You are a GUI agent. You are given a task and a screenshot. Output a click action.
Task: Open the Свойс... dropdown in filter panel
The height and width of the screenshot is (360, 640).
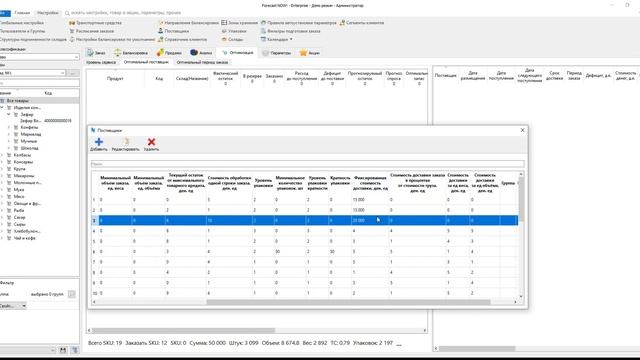click(x=13, y=306)
